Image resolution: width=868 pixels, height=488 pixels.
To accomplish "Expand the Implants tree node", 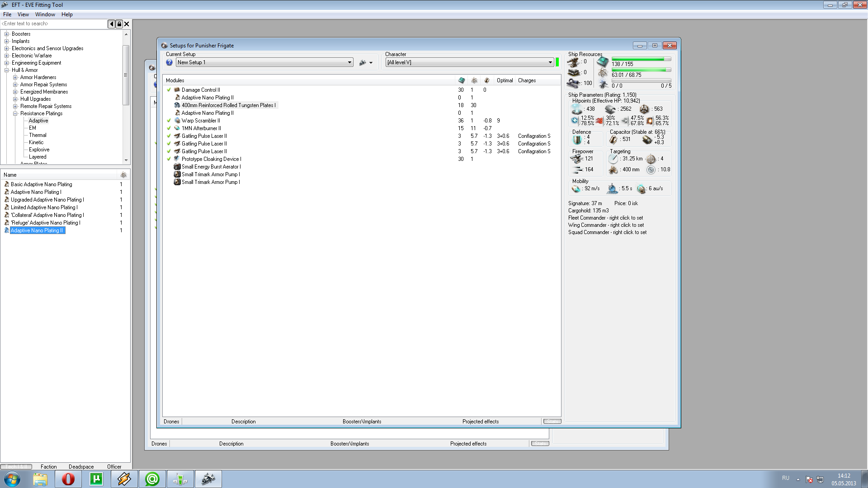I will [x=6, y=41].
